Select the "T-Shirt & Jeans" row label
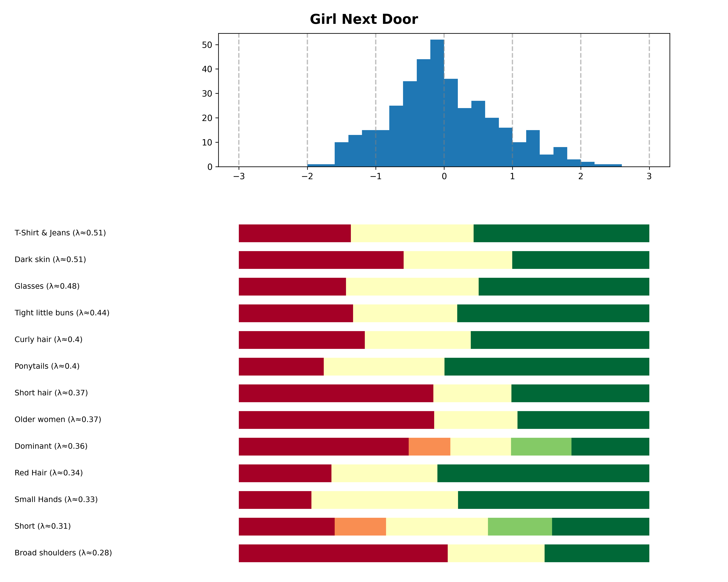Viewport: 728px width, 582px height. coord(60,233)
